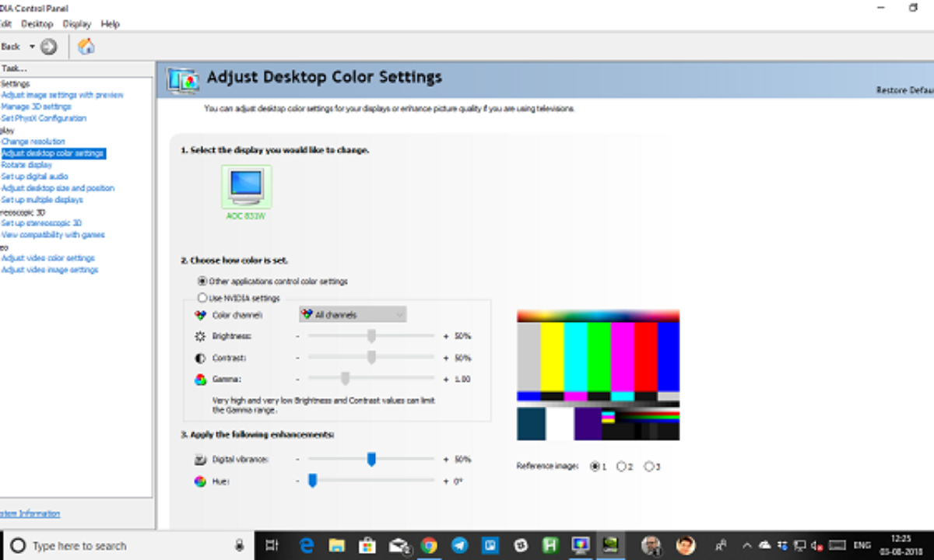
Task: Open Adjust desktop size and position
Action: (58, 188)
